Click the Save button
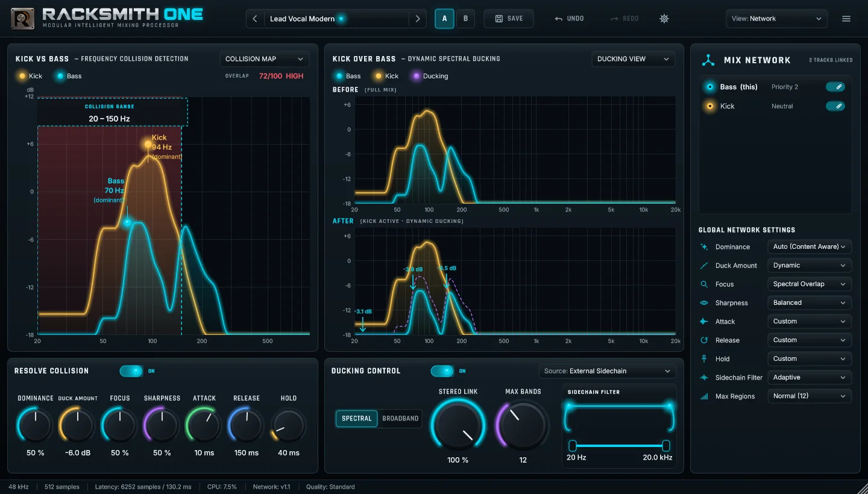The height and width of the screenshot is (494, 868). [x=509, y=19]
